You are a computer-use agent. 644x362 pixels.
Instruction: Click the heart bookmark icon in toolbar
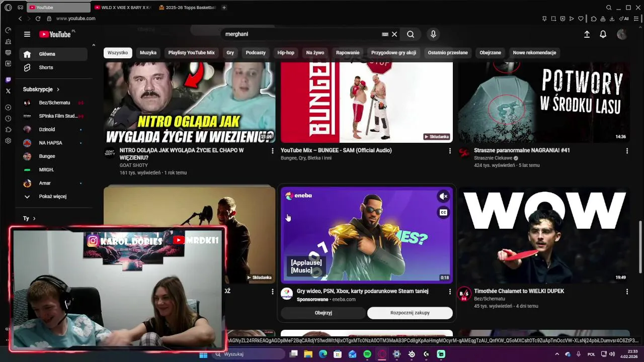[x=581, y=19]
